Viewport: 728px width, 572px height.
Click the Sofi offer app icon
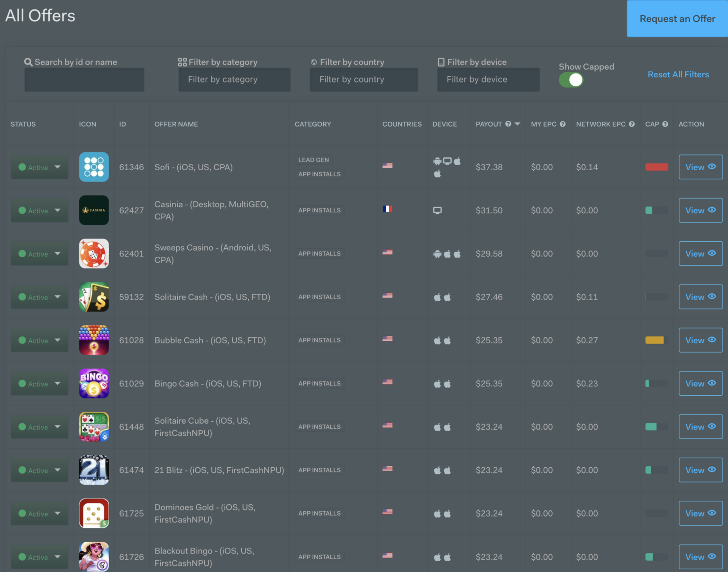coord(94,167)
